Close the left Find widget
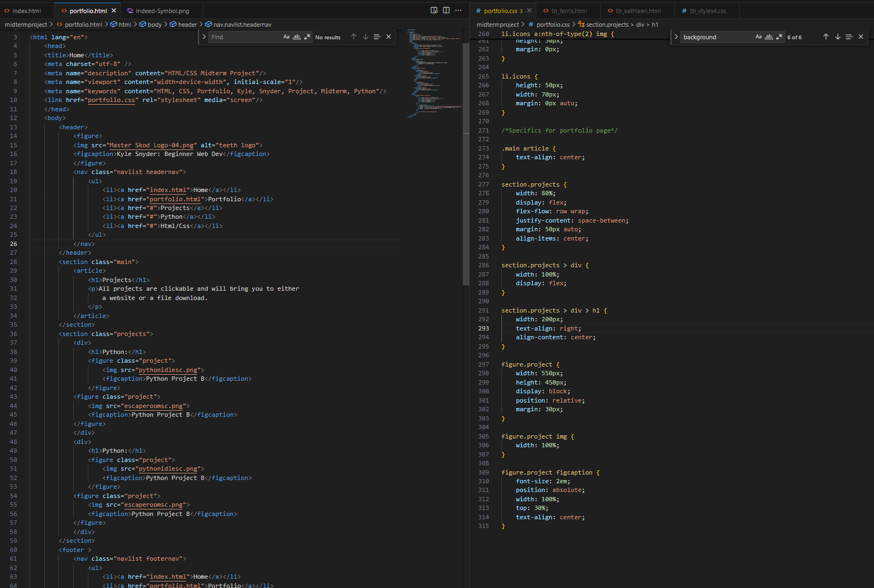The height and width of the screenshot is (588, 874). (x=388, y=37)
